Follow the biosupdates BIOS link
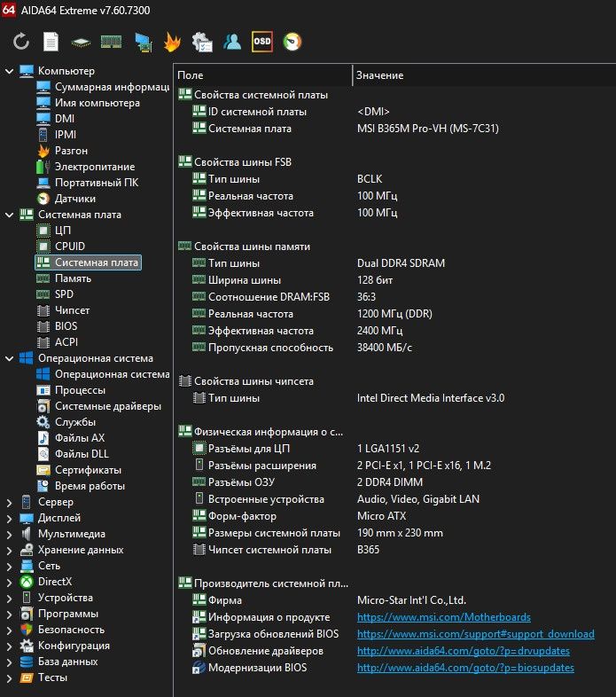Image resolution: width=616 pixels, height=697 pixels. 465,668
